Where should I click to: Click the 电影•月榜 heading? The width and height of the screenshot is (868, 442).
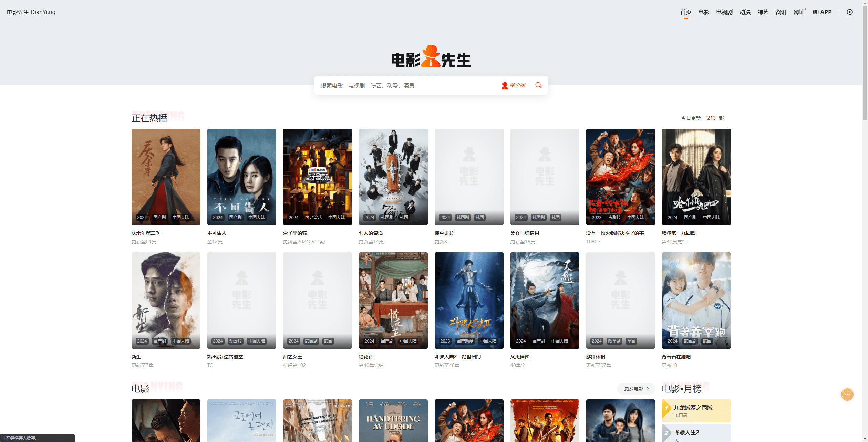(x=681, y=389)
